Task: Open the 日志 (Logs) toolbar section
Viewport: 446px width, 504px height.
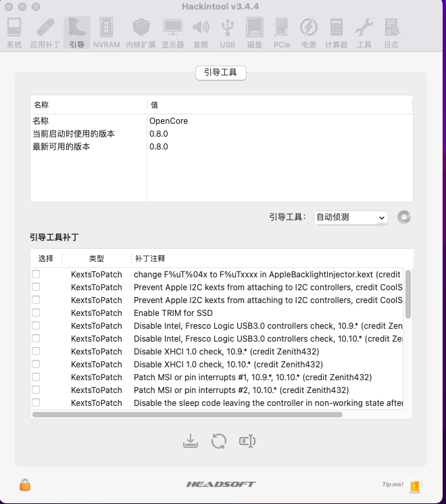Action: point(391,33)
